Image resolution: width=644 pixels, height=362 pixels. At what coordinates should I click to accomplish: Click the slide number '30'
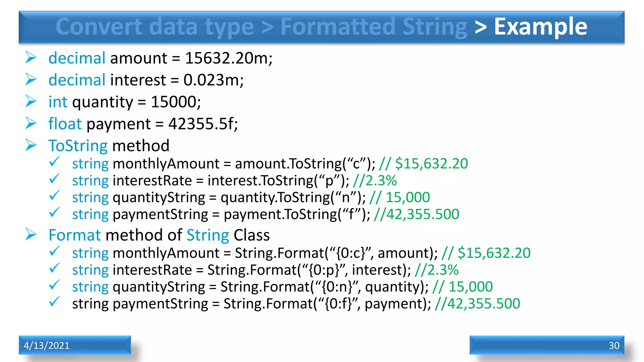(614, 345)
